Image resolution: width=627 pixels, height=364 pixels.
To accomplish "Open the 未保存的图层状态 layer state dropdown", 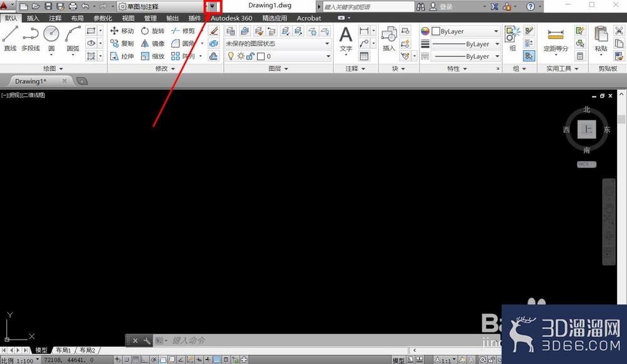I will point(278,43).
